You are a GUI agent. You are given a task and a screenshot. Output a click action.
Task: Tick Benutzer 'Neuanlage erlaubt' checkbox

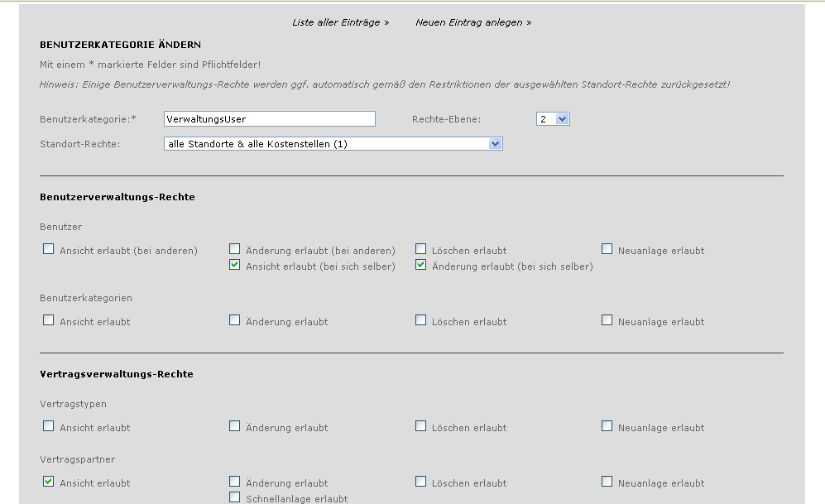pos(607,249)
